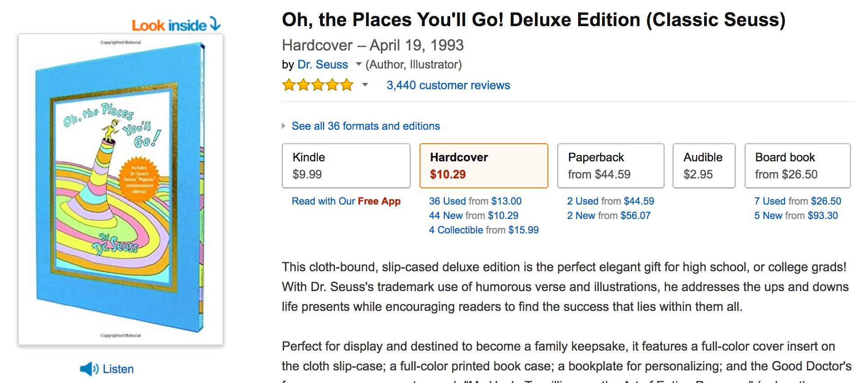The width and height of the screenshot is (868, 383).
Task: Open the Dr. Seuss author link
Action: 322,64
